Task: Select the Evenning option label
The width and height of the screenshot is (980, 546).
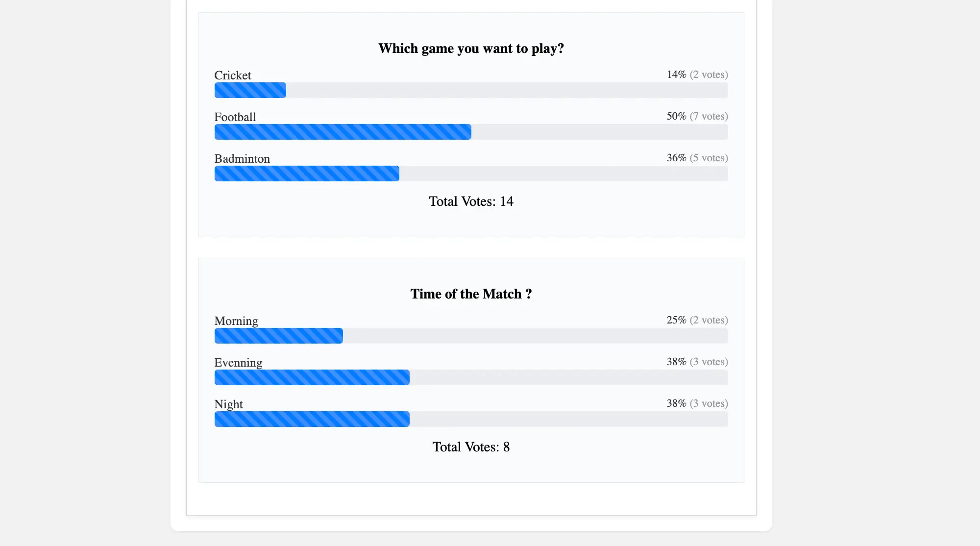Action: (238, 363)
